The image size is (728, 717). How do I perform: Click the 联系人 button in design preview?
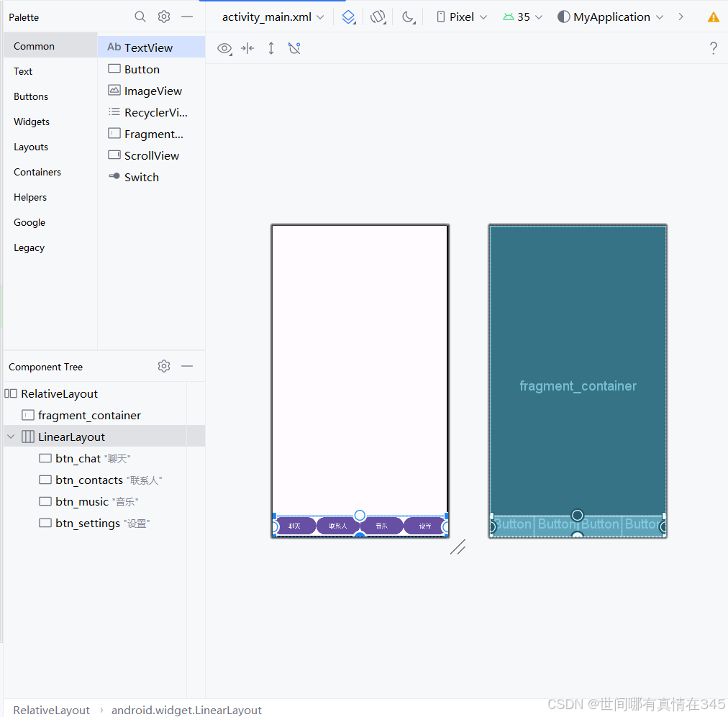click(x=338, y=526)
